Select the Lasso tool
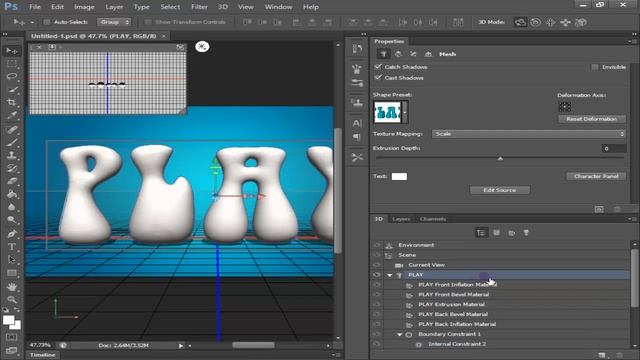This screenshot has width=640, height=360. coord(12,76)
